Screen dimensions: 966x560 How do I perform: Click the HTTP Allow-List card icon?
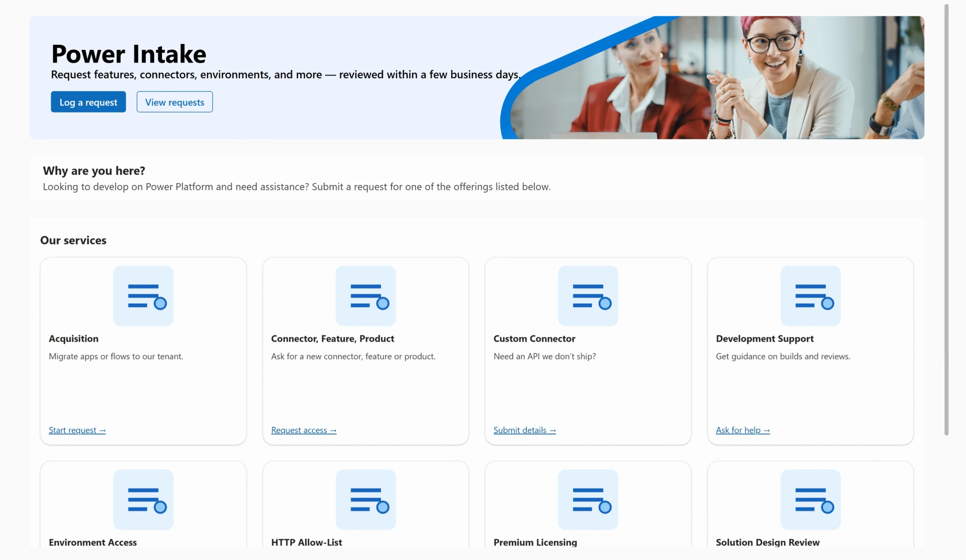(x=365, y=499)
